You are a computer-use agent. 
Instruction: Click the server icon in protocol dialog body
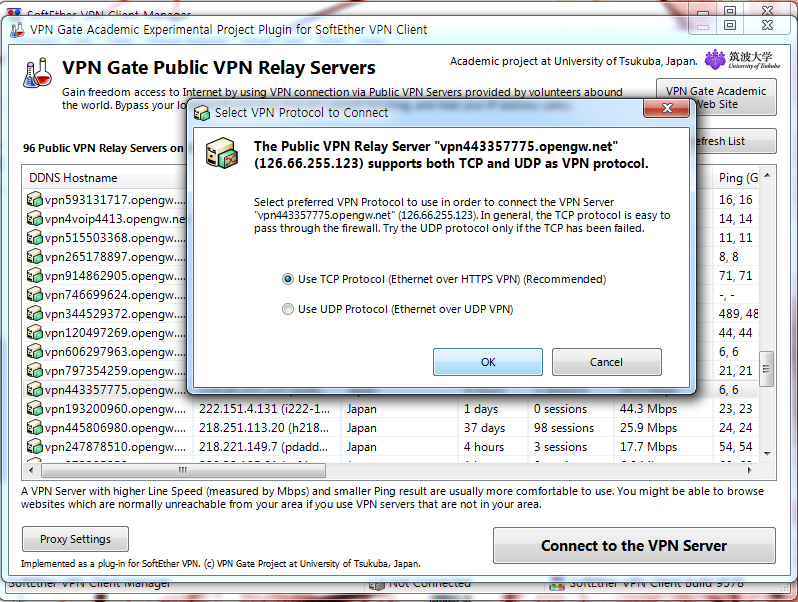[222, 153]
